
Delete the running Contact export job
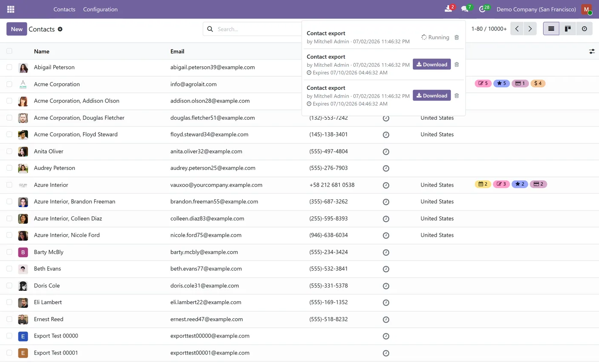pyautogui.click(x=457, y=37)
